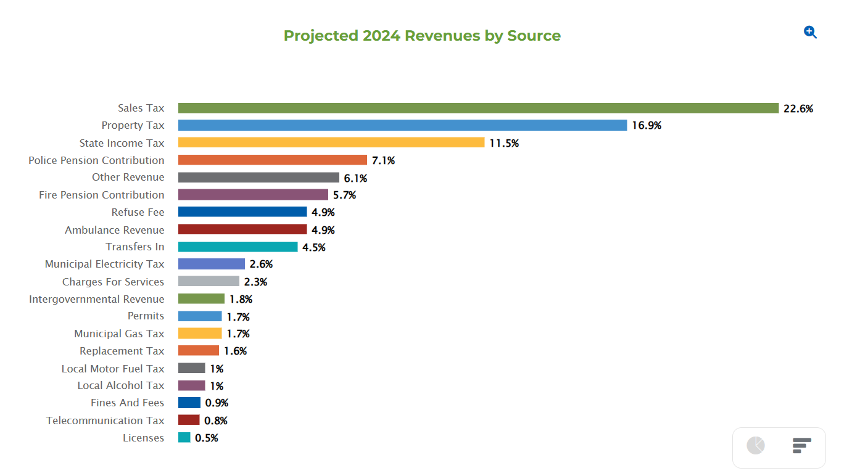868x476 pixels.
Task: Click the Refuse Fee bar
Action: click(242, 212)
